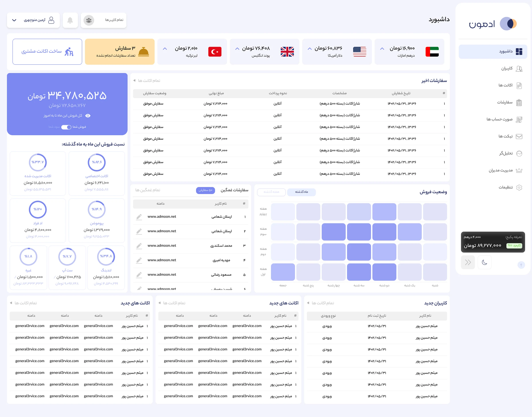Open تمام اکانت ها link in کاربران جدید
The width and height of the screenshot is (532, 417).
tap(320, 303)
